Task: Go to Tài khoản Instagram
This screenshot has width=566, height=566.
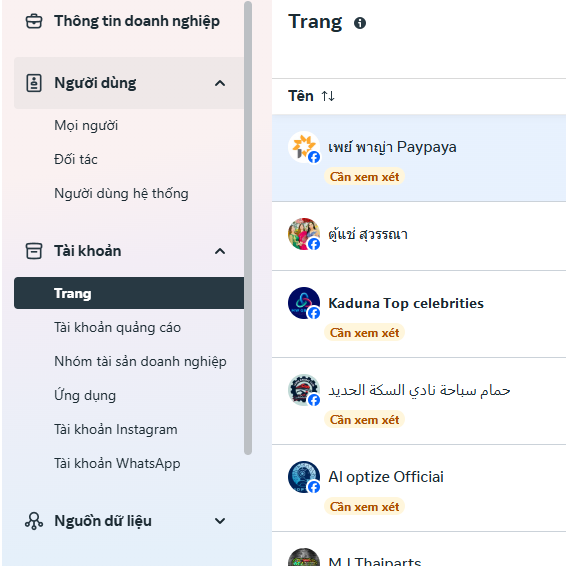Action: point(116,430)
